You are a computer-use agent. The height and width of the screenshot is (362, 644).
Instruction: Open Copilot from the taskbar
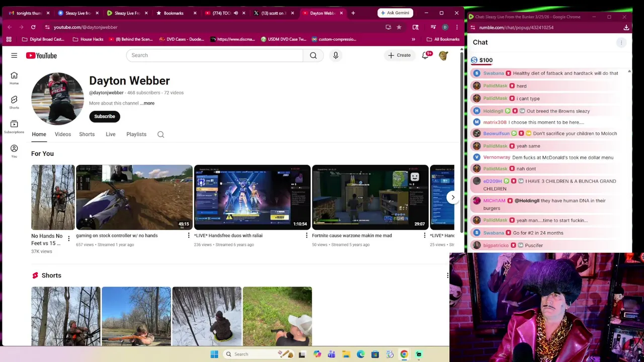pos(317,354)
